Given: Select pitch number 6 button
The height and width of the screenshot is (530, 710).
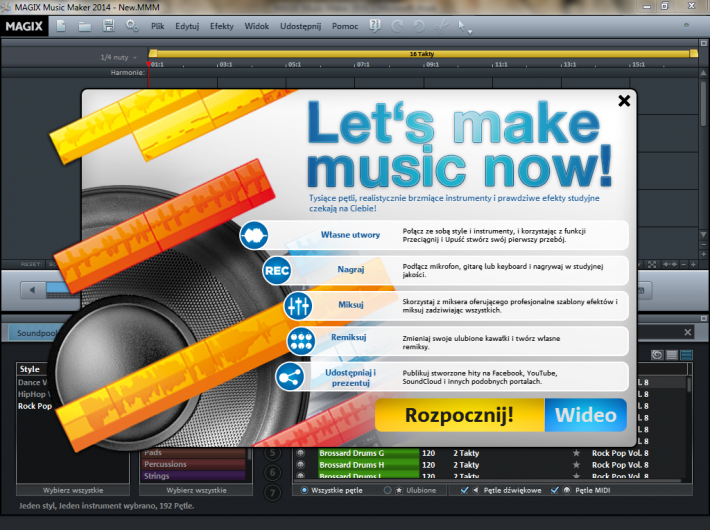Looking at the screenshot, I should [x=272, y=473].
